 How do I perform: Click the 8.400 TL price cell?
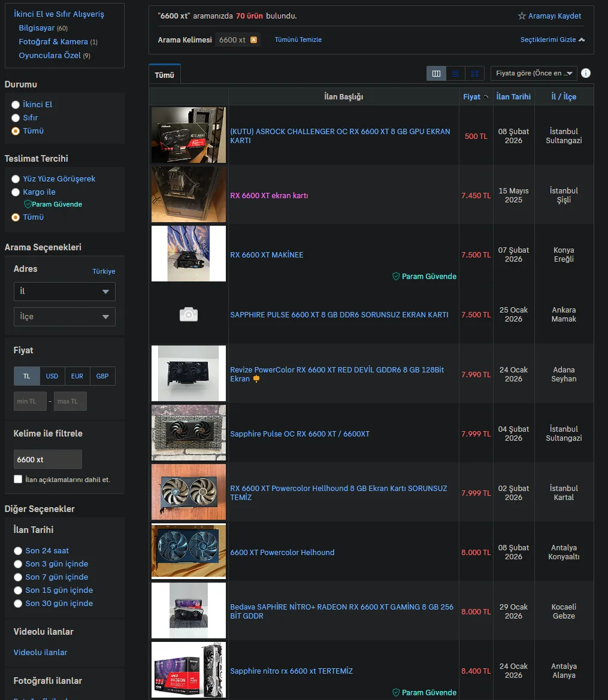[476, 671]
